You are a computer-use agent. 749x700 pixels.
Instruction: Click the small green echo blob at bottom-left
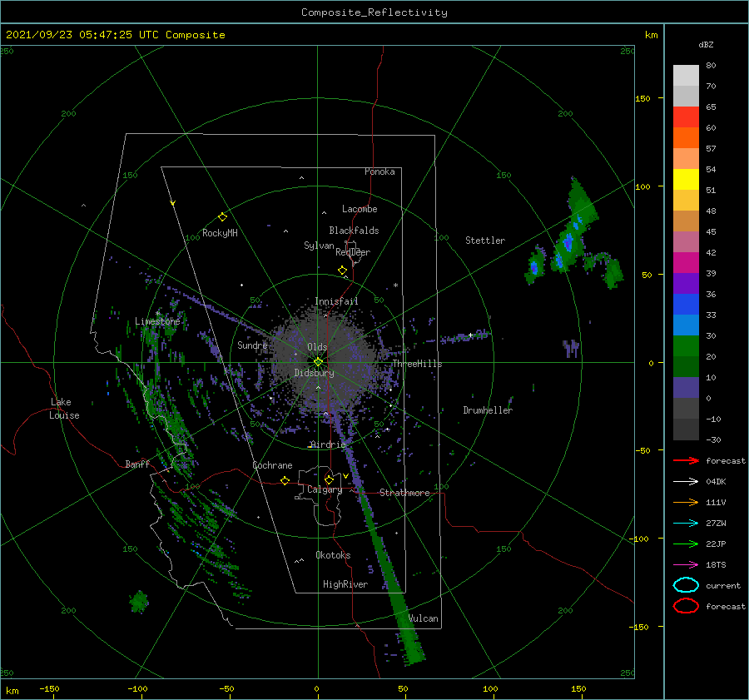tap(139, 601)
